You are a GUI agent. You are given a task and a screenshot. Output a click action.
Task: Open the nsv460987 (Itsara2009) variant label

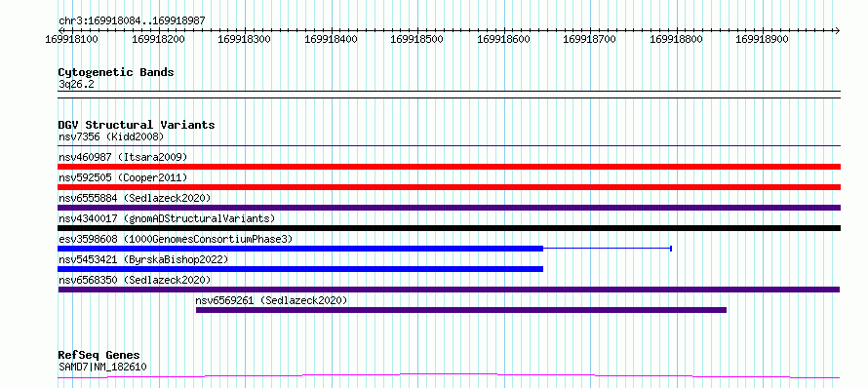tap(123, 157)
